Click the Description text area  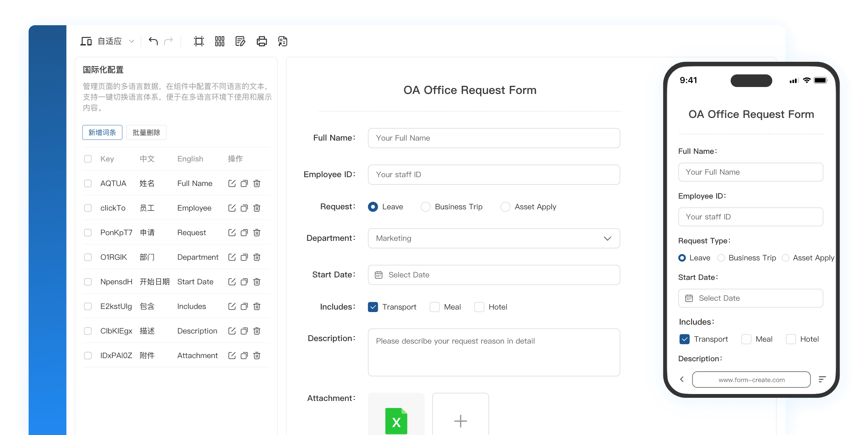(x=494, y=352)
